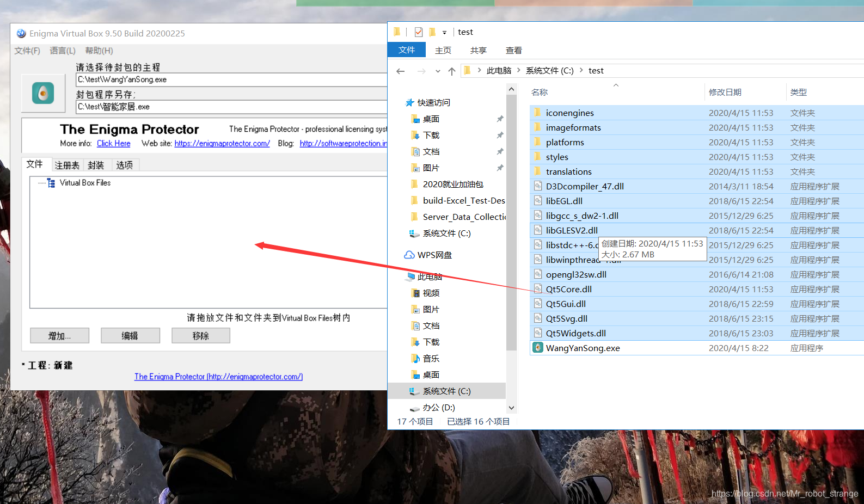Expand the chevron after 系统文件 (C:) breadcrumb

[x=581, y=70]
